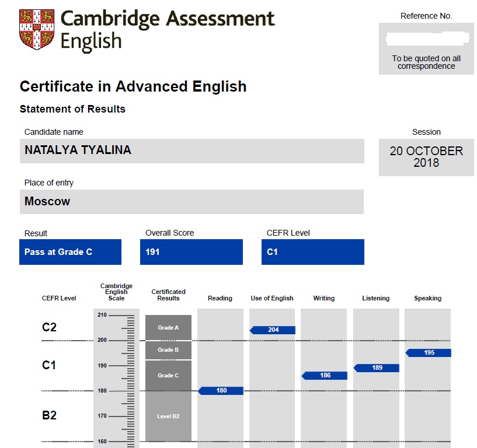
Task: Click the candidate name field NATALYA TYALINA
Action: click(x=192, y=151)
